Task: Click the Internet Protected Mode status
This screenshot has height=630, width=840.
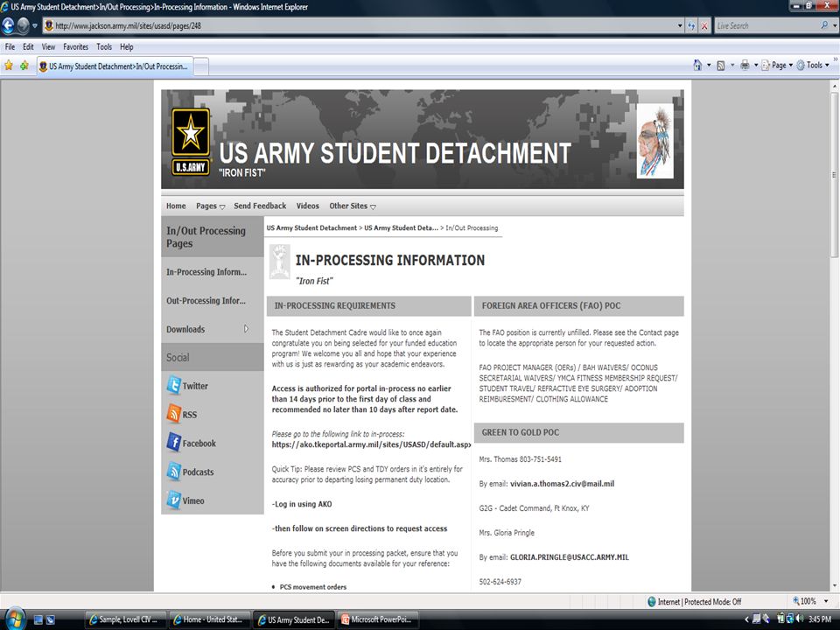Action: [694, 602]
